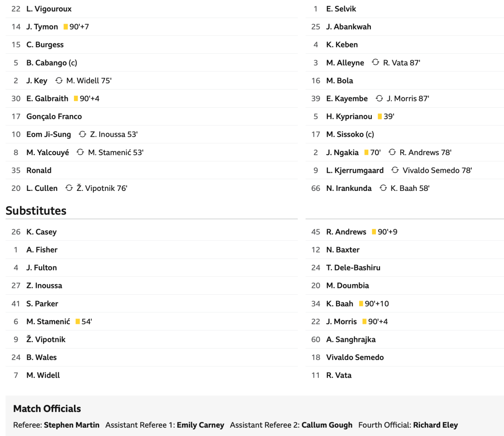This screenshot has width=504, height=436.
Task: Click on M. Sissoko (c) name
Action: tap(350, 135)
